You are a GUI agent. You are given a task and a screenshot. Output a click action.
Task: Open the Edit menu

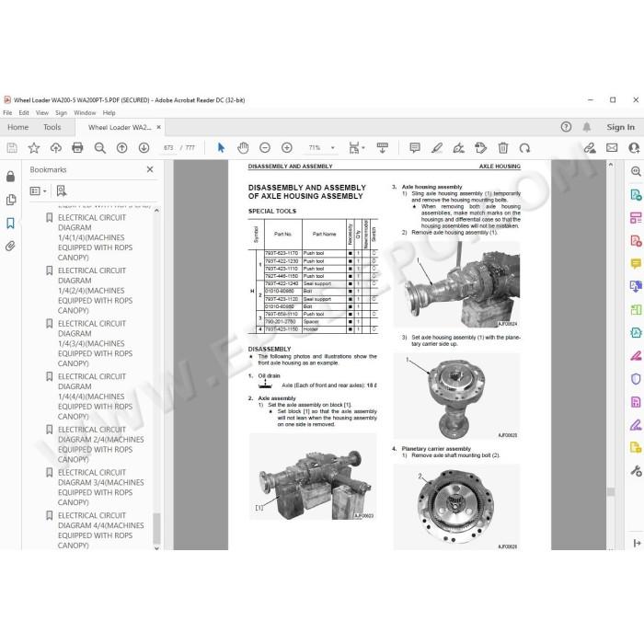(x=24, y=112)
